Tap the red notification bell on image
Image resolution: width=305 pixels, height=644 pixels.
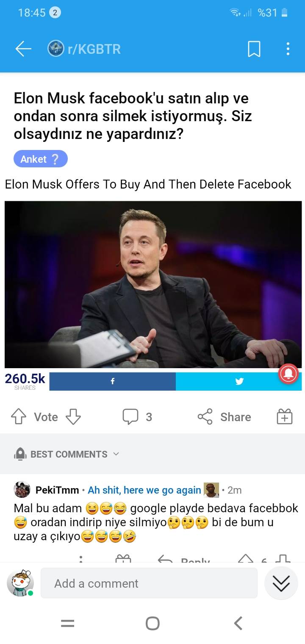pyautogui.click(x=288, y=373)
